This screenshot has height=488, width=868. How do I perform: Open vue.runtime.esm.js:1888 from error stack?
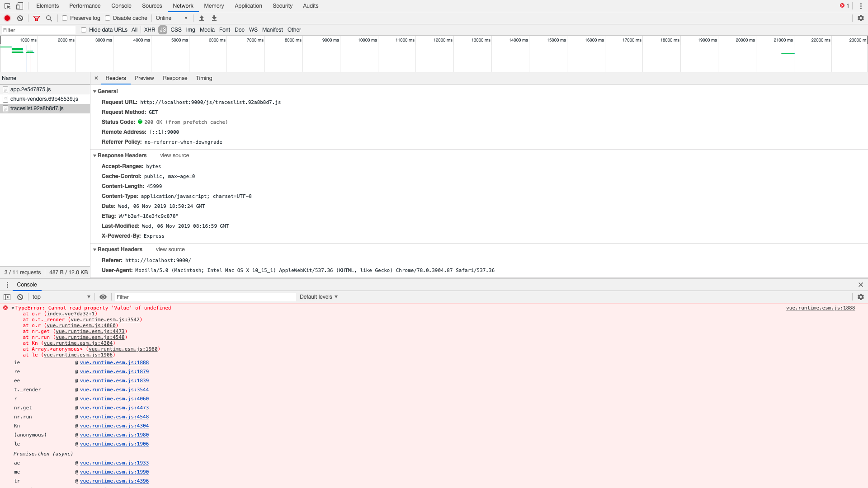(x=820, y=308)
